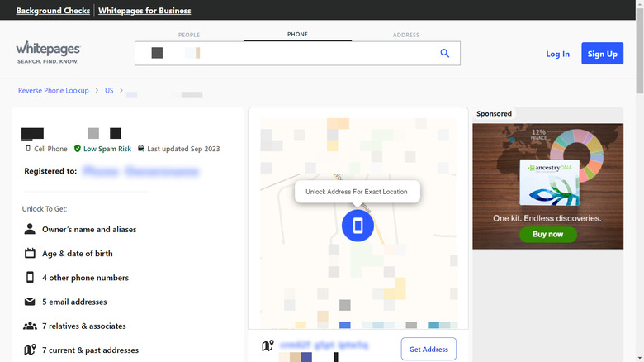Click 5 email addresses text
The height and width of the screenshot is (362, 644).
74,302
